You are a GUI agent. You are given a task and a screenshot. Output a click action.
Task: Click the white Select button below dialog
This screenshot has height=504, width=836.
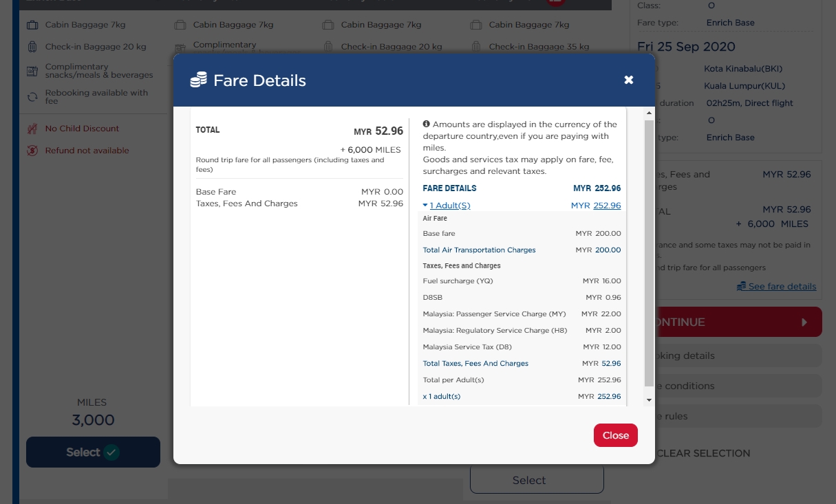537,480
